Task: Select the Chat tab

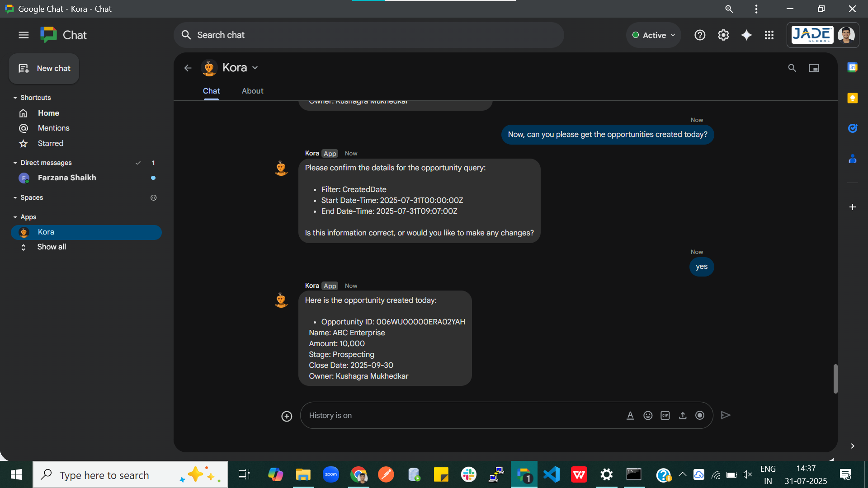Action: pyautogui.click(x=211, y=91)
